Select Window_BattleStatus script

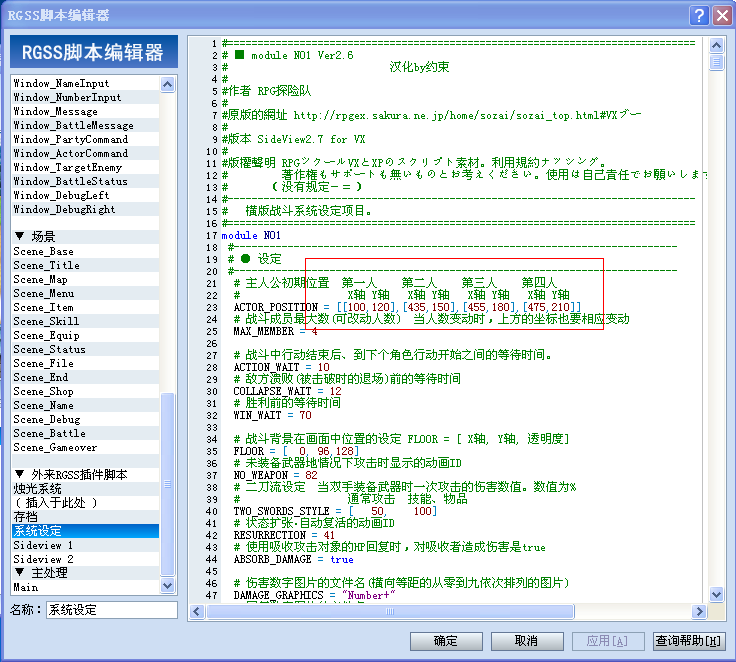(x=85, y=181)
